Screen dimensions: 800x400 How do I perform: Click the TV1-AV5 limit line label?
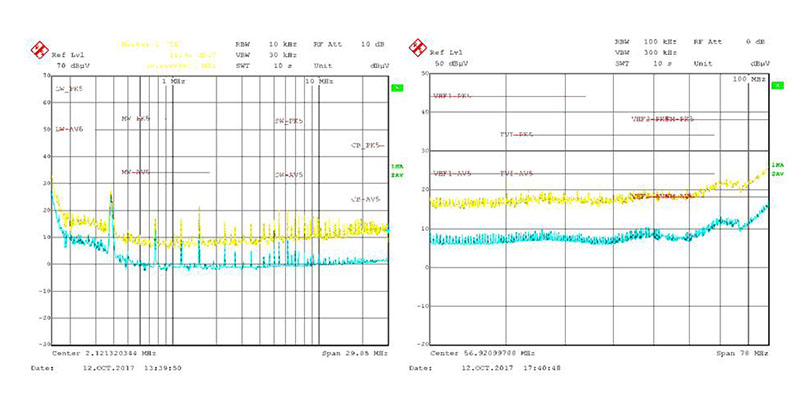[517, 173]
